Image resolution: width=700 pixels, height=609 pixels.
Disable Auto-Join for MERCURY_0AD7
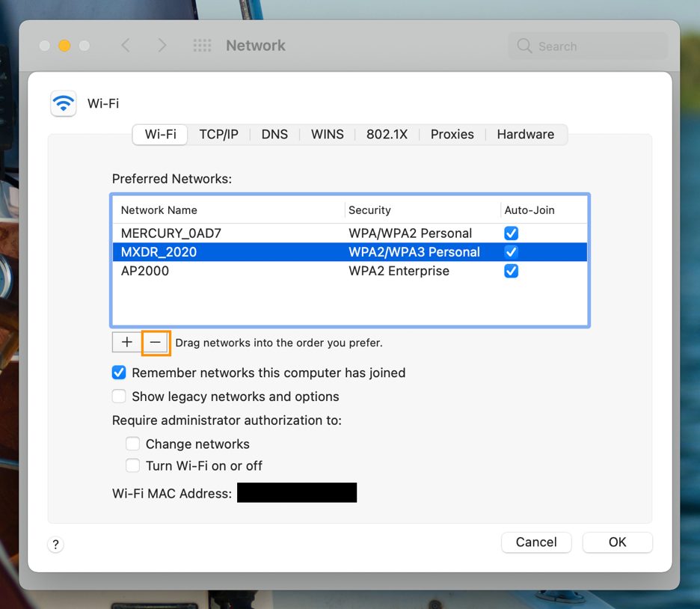point(512,233)
